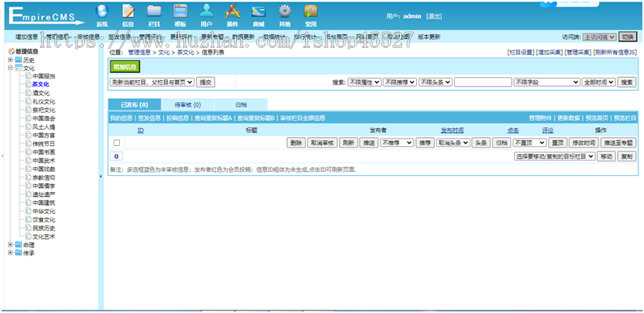
Task: Open the 全部时间 dropdown
Action: point(599,82)
